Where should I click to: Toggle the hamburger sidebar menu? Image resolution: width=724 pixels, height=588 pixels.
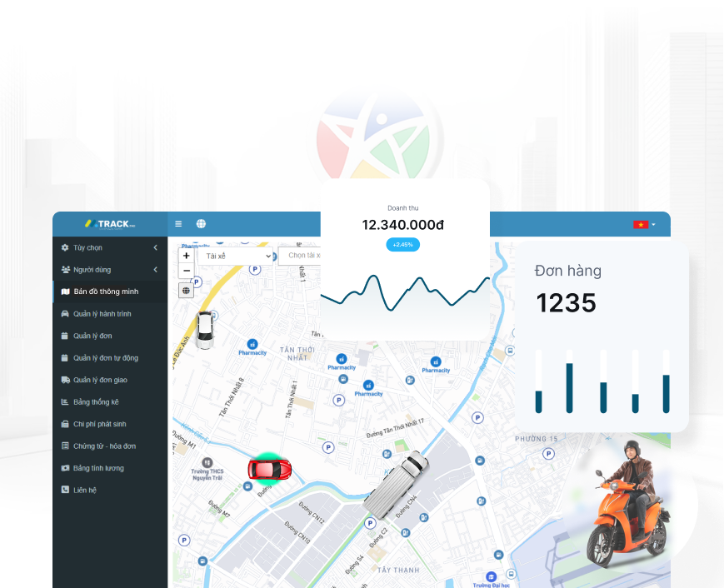tap(178, 224)
